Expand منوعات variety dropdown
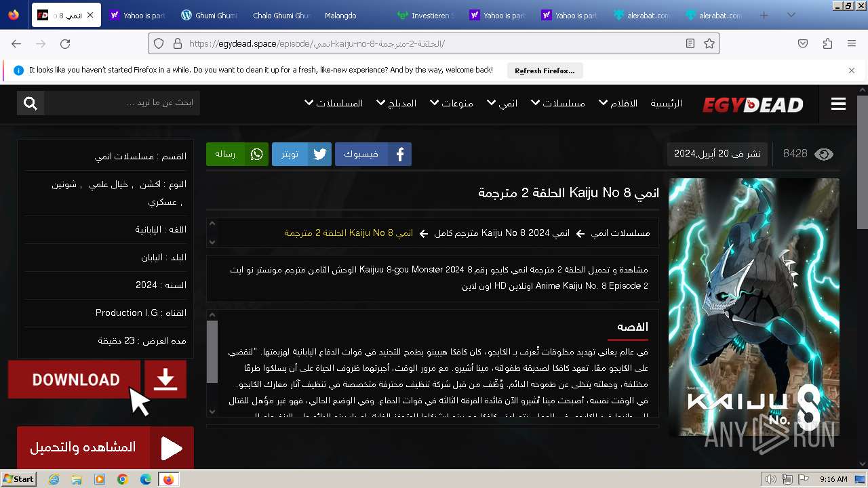This screenshot has width=868, height=488. click(x=451, y=104)
